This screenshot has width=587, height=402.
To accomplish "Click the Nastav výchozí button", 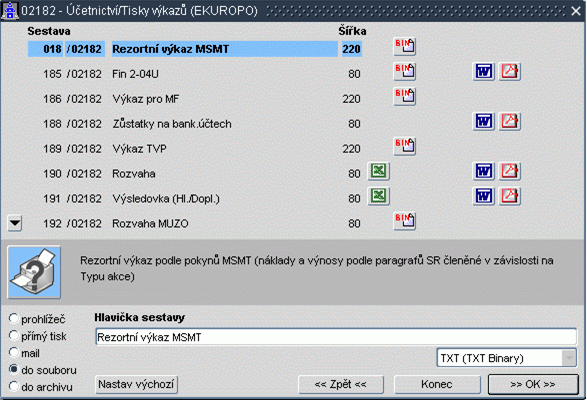I will click(136, 384).
